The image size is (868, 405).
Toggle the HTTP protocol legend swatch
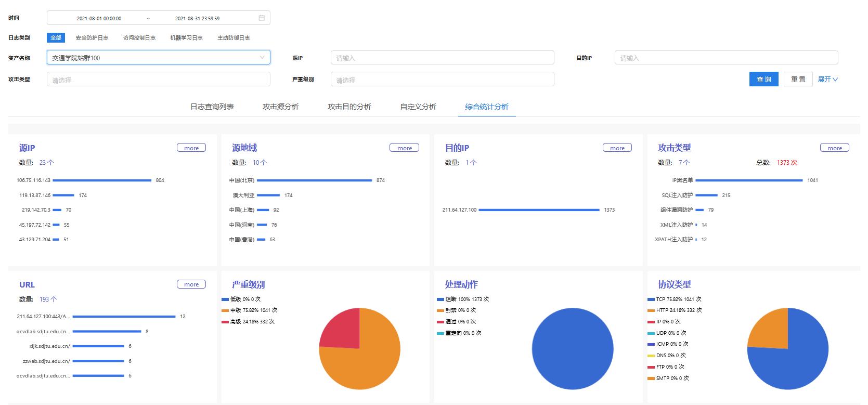click(651, 310)
